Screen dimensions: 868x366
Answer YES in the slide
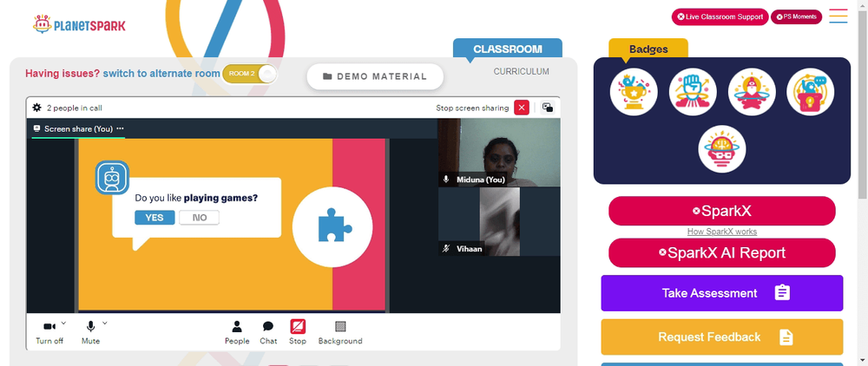(155, 218)
